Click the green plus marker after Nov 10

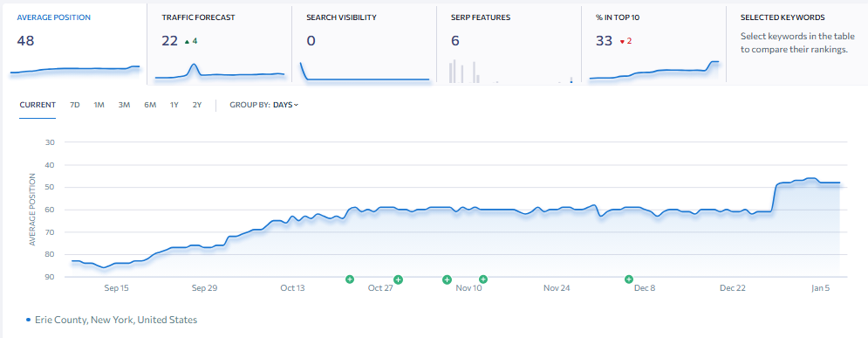(482, 279)
